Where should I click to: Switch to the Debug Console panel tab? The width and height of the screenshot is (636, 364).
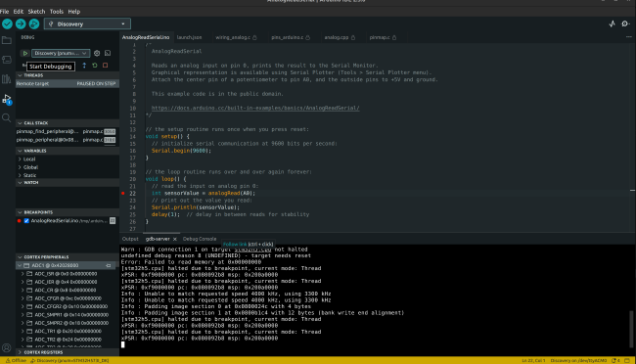click(x=200, y=239)
